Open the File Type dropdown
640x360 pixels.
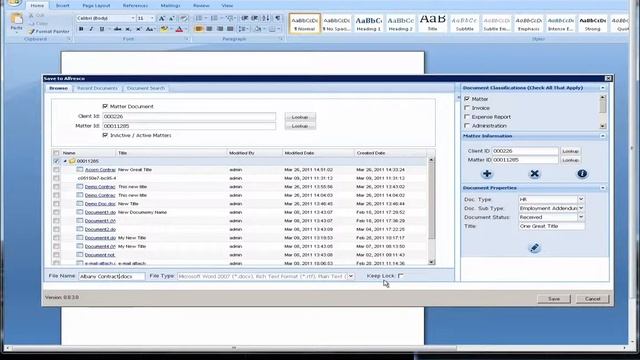click(351, 276)
